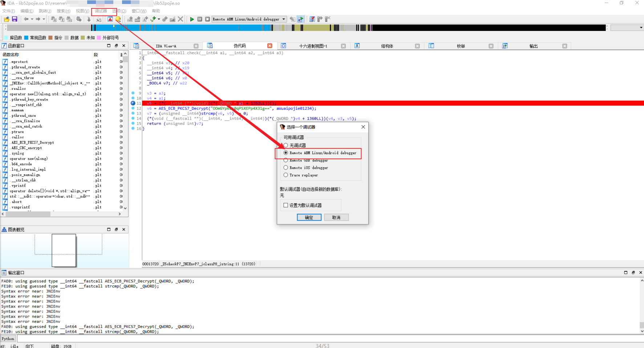Screen dimensions: 644x348
Task: Click the icon right of the debugger combo box
Action: pos(292,19)
